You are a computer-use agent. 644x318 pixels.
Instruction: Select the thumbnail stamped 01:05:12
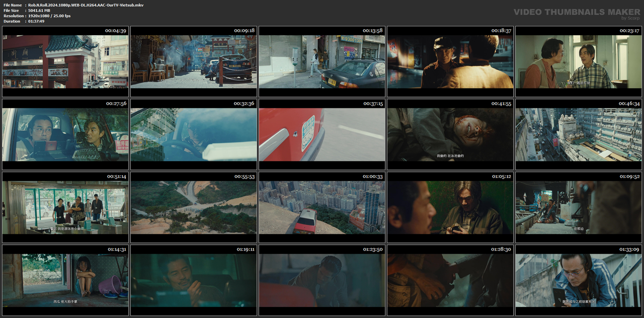click(450, 207)
